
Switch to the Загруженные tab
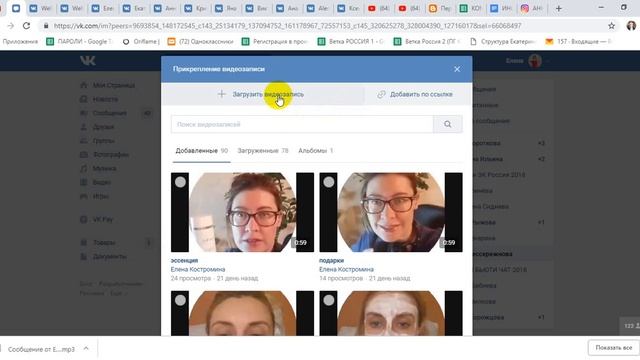pyautogui.click(x=263, y=151)
